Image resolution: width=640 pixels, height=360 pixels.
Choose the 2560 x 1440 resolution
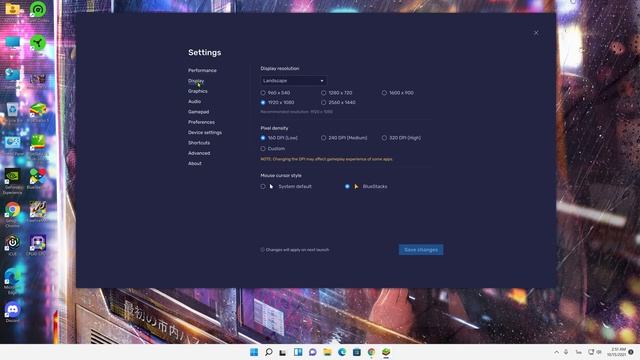[x=338, y=102]
